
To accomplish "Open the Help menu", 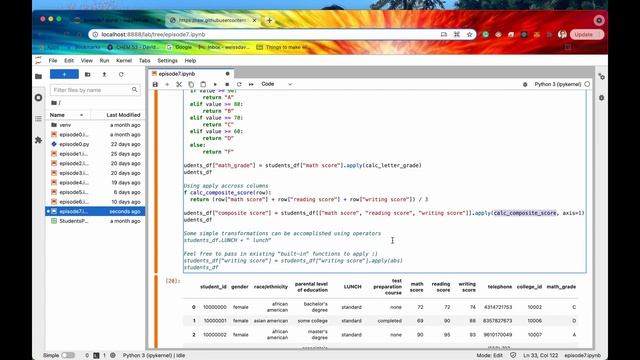I will coord(190,60).
